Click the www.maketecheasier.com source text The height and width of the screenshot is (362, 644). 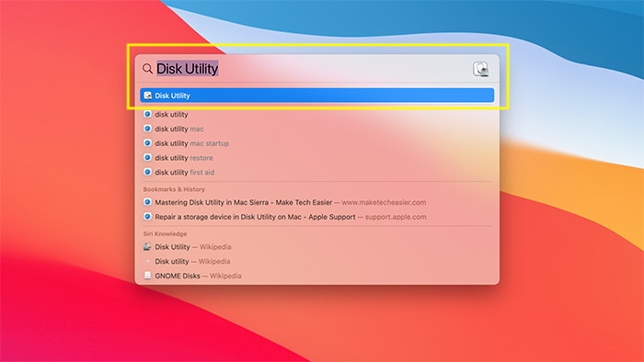tap(384, 202)
